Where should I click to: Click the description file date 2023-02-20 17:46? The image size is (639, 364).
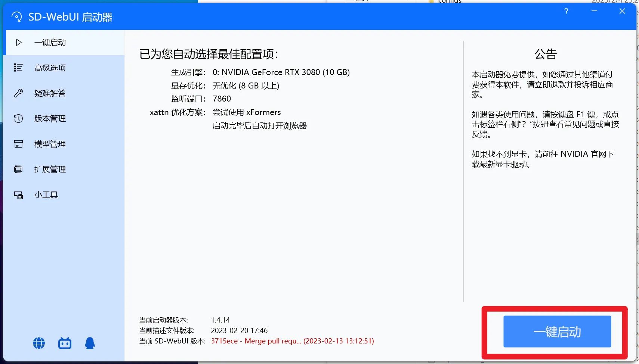click(x=239, y=330)
